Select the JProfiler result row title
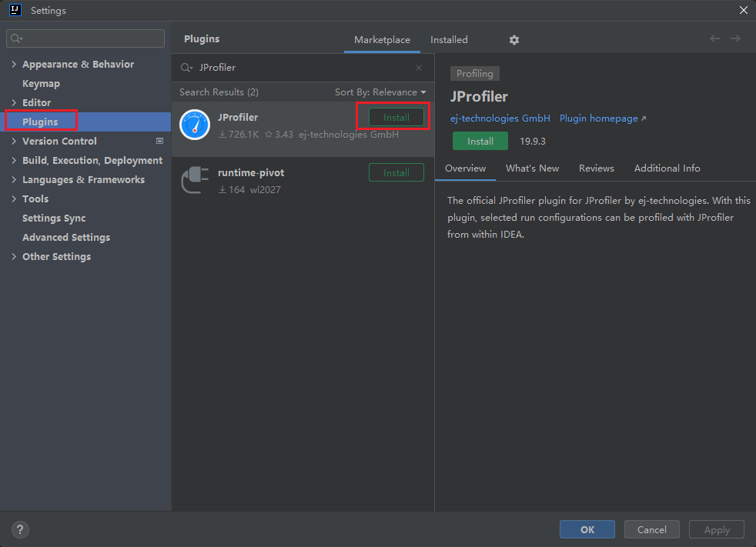Screen dimensions: 756x547 [x=238, y=118]
